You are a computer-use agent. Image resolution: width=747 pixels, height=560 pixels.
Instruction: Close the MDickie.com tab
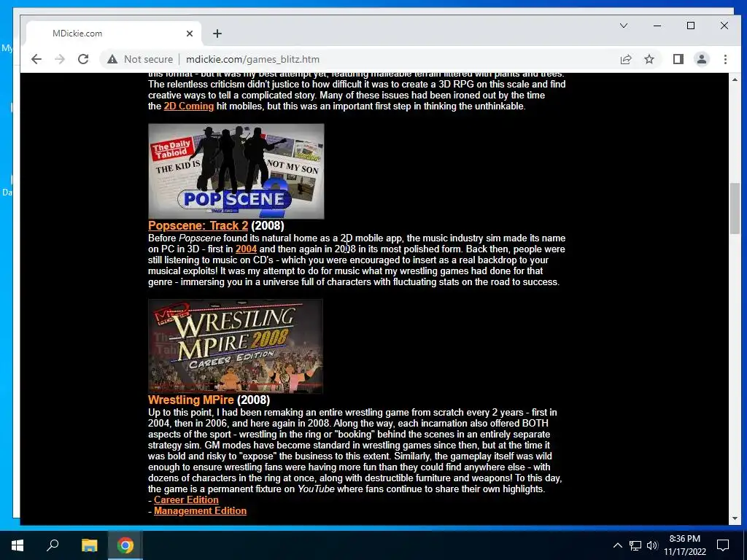tap(190, 34)
